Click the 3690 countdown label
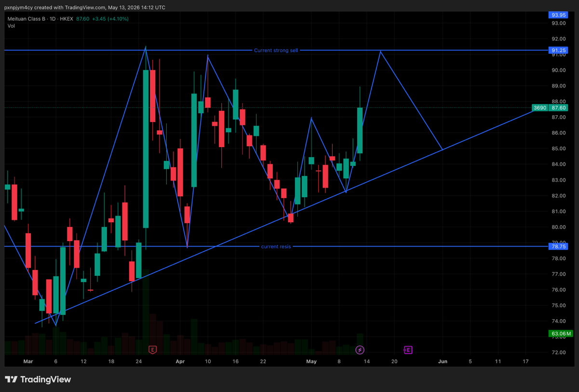The height and width of the screenshot is (392, 579). click(539, 108)
